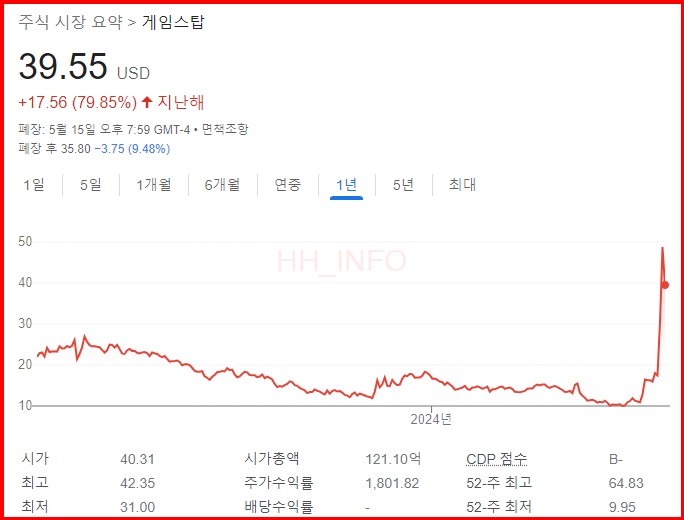Select the 1일 time range tab
This screenshot has height=520, width=684.
tap(34, 185)
